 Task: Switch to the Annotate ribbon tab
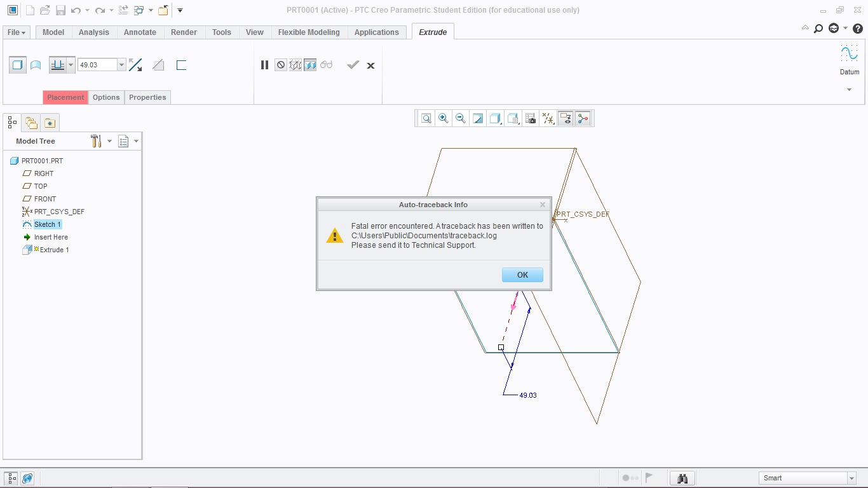140,32
